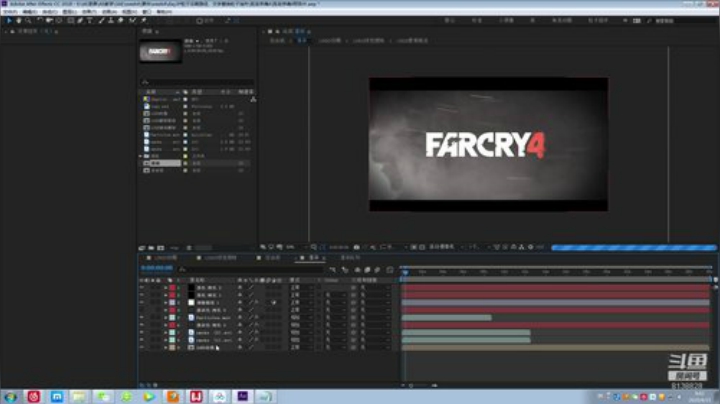The image size is (720, 404).
Task: Open viewer magnification ratio dropdown
Action: point(295,247)
